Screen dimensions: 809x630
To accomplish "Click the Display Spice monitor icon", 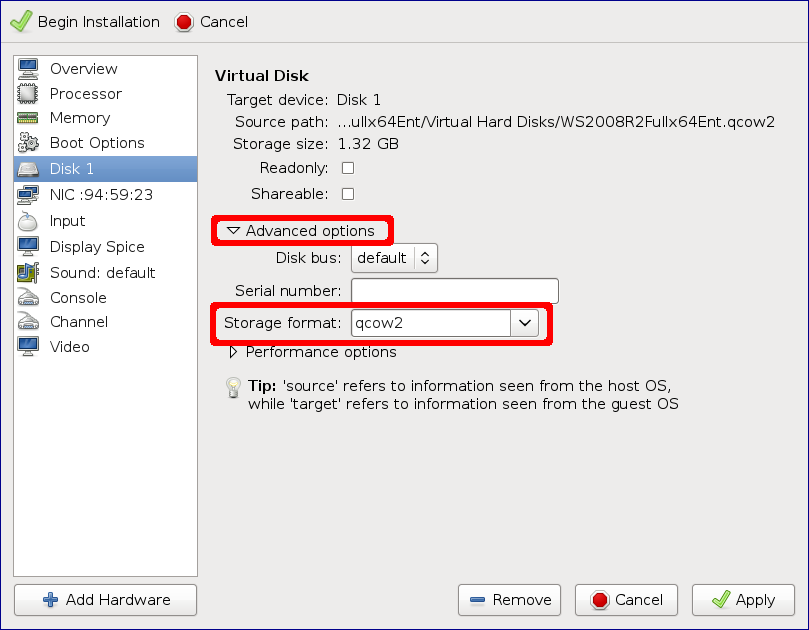I will point(28,247).
